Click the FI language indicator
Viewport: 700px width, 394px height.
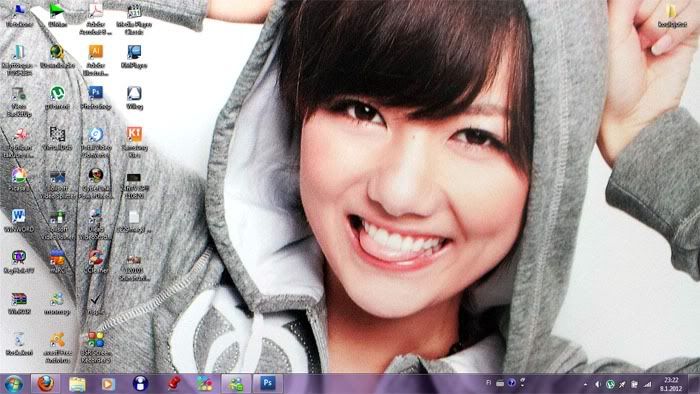pos(488,383)
